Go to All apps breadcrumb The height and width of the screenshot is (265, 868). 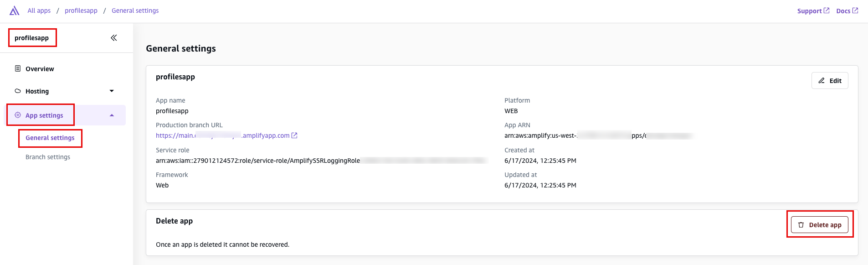tap(39, 10)
